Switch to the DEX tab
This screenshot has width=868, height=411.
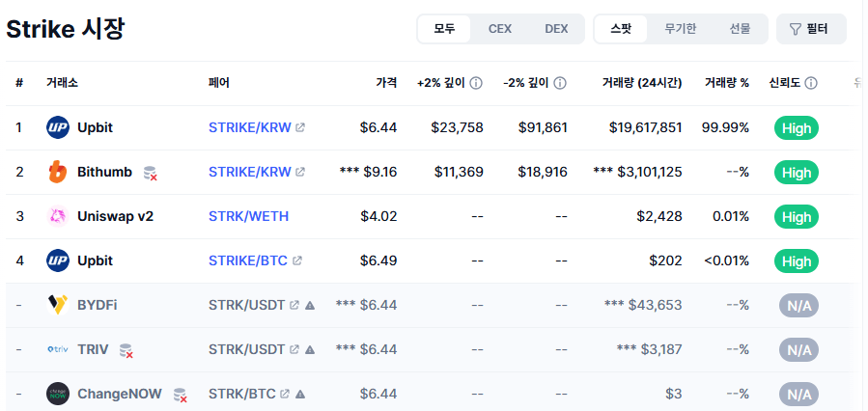[x=556, y=29]
